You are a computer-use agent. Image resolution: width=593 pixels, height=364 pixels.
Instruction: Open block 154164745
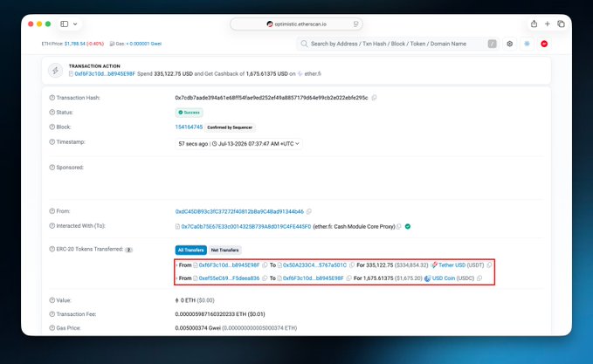coord(189,127)
